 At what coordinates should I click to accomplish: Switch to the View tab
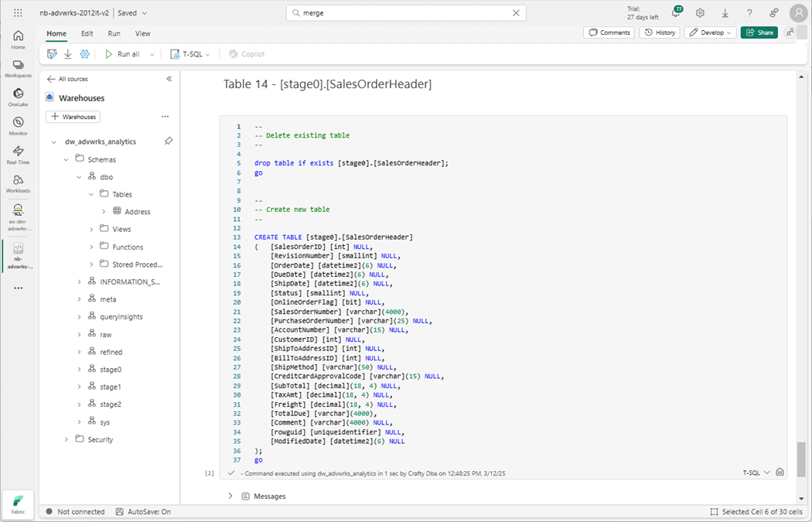tap(143, 33)
